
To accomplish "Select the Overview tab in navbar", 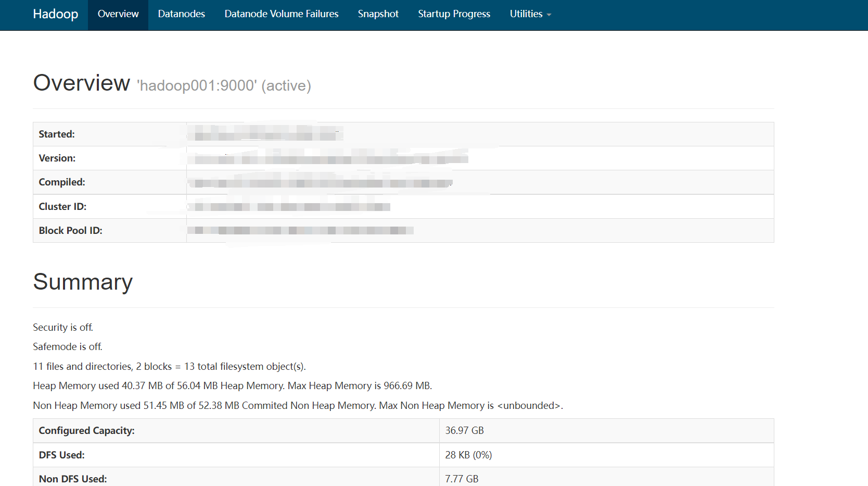I will [x=118, y=14].
